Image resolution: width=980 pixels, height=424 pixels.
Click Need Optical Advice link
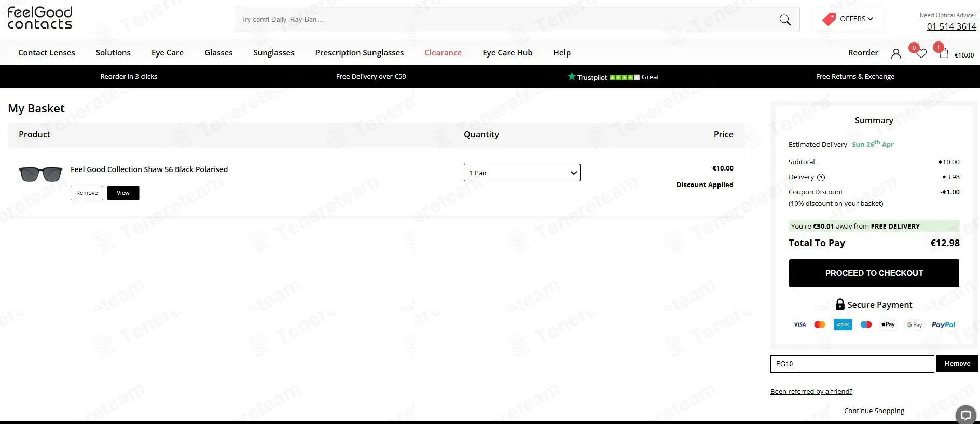click(948, 15)
